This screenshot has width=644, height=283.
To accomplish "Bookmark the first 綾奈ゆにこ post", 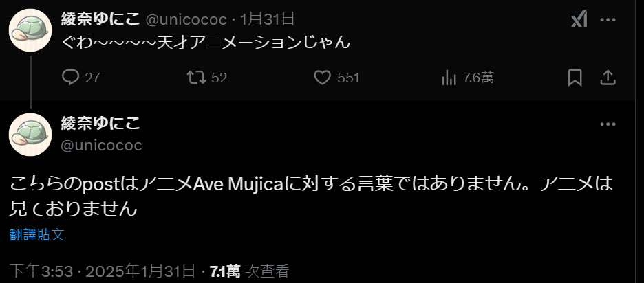I will pyautogui.click(x=575, y=78).
